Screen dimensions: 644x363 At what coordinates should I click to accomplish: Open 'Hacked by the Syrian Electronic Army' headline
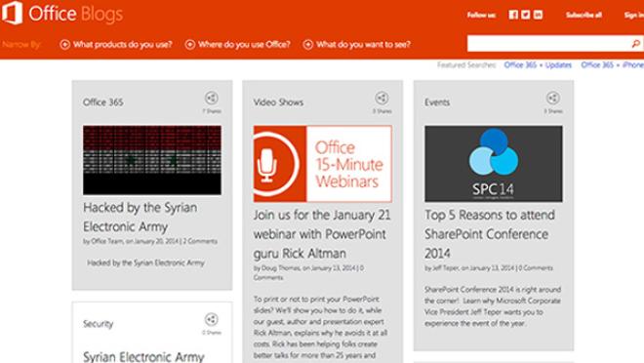click(x=141, y=217)
